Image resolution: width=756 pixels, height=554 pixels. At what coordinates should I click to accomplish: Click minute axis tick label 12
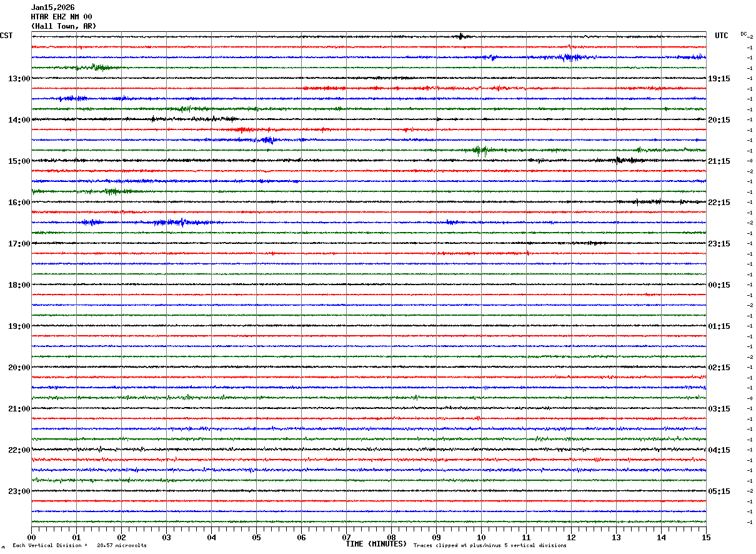571,538
